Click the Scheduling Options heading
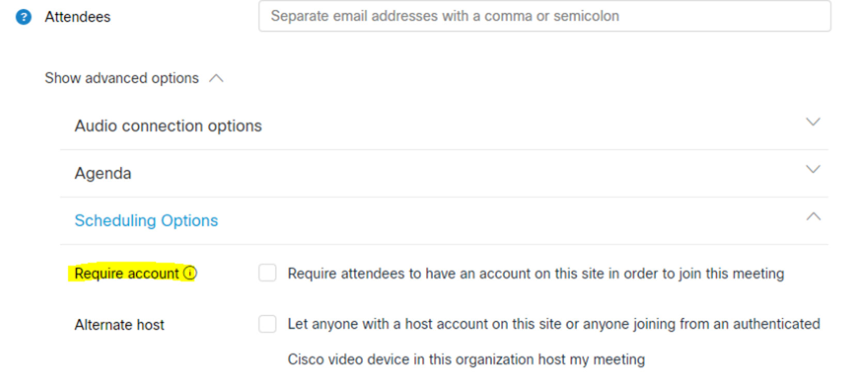 coord(146,221)
